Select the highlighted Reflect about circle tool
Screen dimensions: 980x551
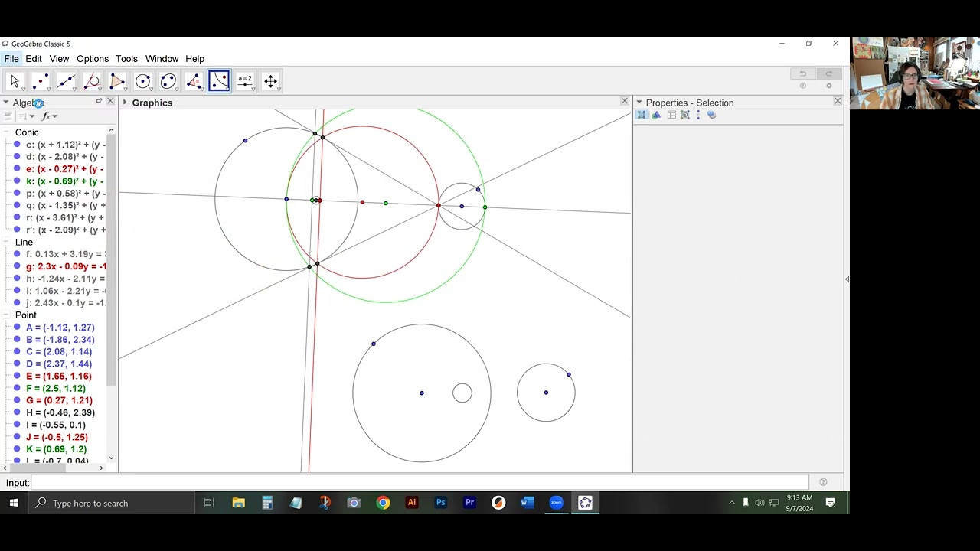tap(219, 81)
